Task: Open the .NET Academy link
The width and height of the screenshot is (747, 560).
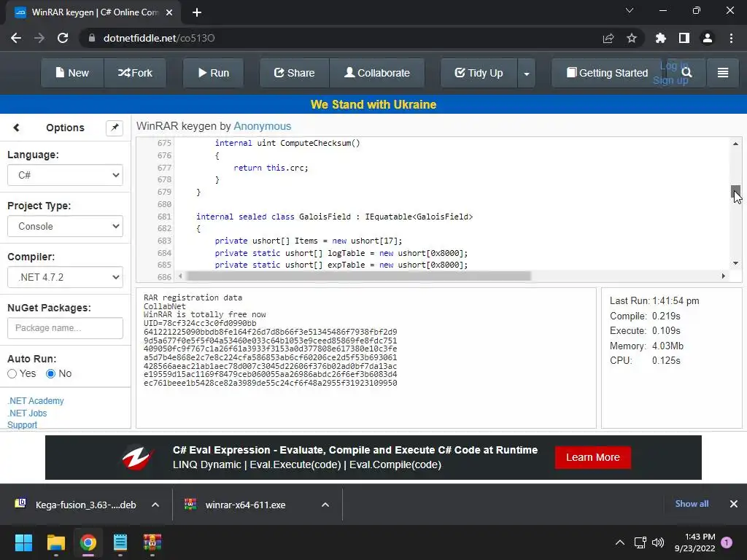Action: click(36, 401)
